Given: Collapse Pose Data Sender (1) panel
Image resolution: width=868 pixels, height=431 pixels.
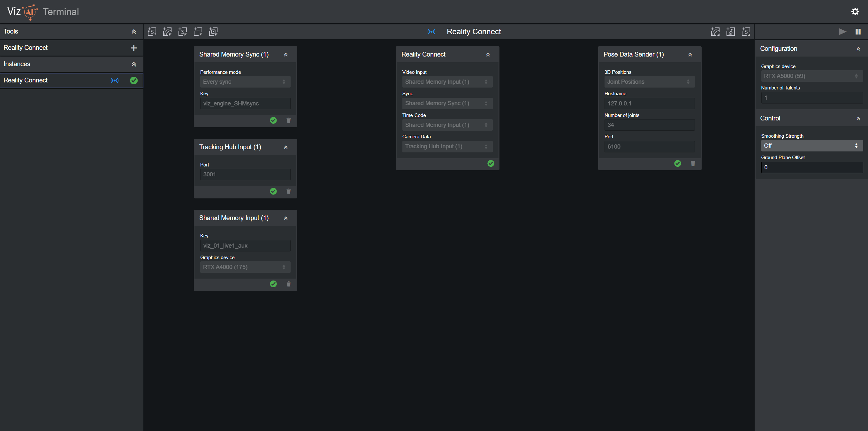Looking at the screenshot, I should (x=690, y=55).
